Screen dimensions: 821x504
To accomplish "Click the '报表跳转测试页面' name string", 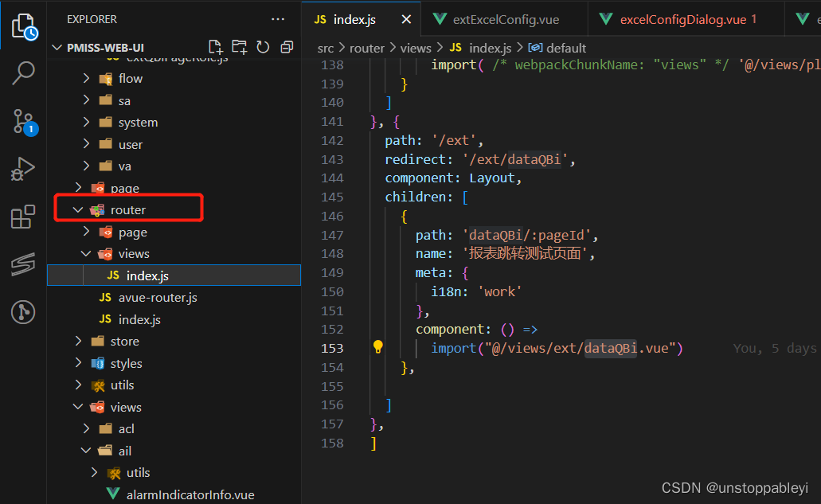I will point(525,254).
